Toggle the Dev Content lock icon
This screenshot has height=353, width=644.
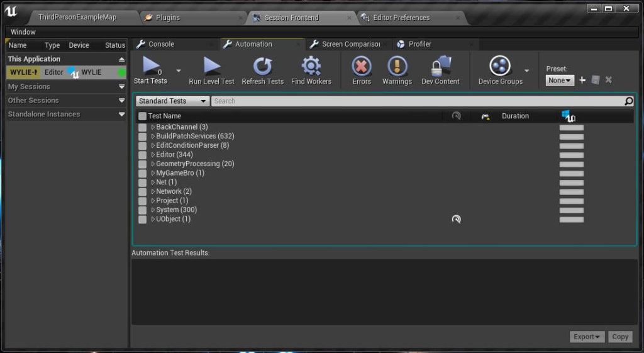[440, 66]
